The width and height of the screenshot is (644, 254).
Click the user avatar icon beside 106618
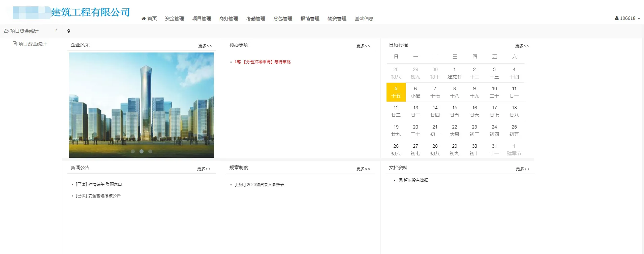[617, 19]
